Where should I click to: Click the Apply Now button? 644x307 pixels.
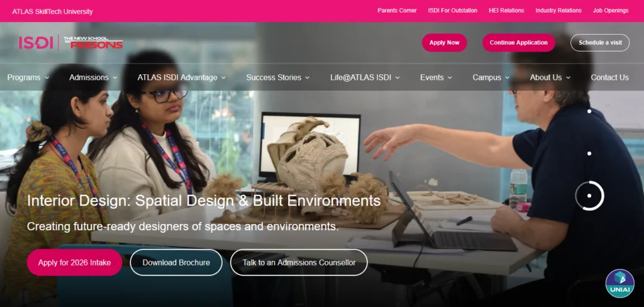click(x=445, y=43)
